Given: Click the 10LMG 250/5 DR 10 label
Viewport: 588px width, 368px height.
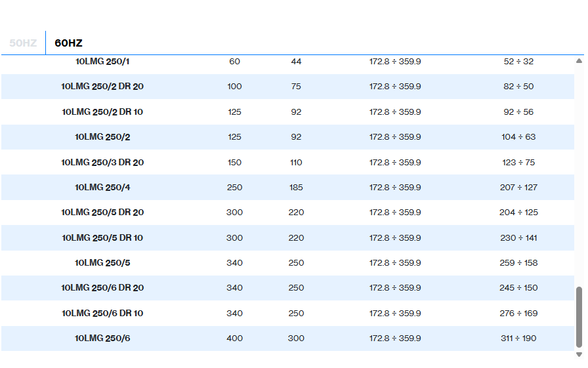Looking at the screenshot, I should (x=102, y=238).
